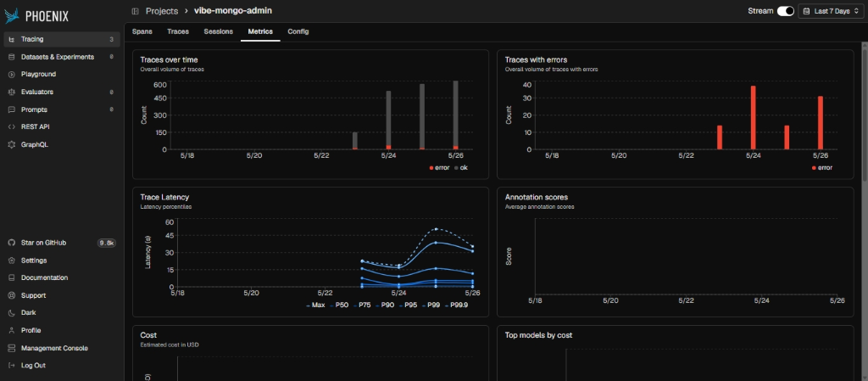
Task: Toggle the Stream switch off
Action: coord(786,11)
